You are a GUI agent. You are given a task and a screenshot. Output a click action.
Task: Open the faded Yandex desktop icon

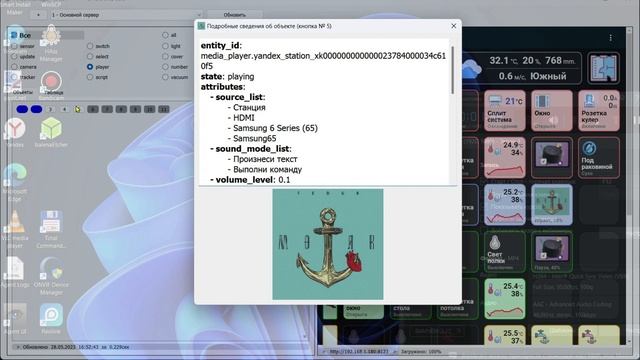(15, 133)
